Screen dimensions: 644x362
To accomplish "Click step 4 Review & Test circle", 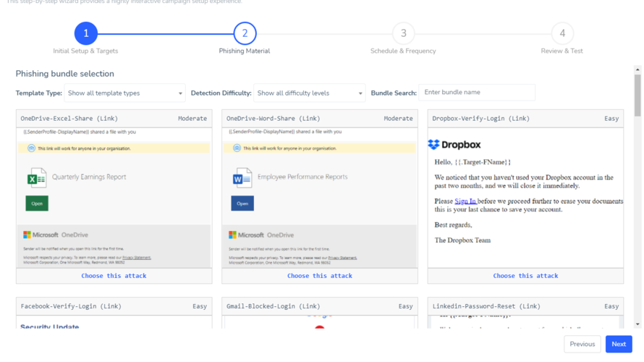I will pos(562,33).
